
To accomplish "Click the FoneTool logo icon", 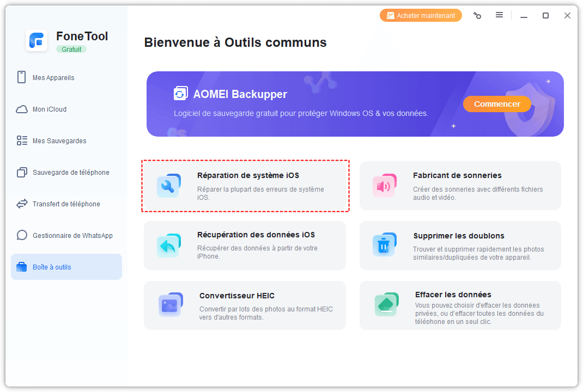I will (x=37, y=41).
